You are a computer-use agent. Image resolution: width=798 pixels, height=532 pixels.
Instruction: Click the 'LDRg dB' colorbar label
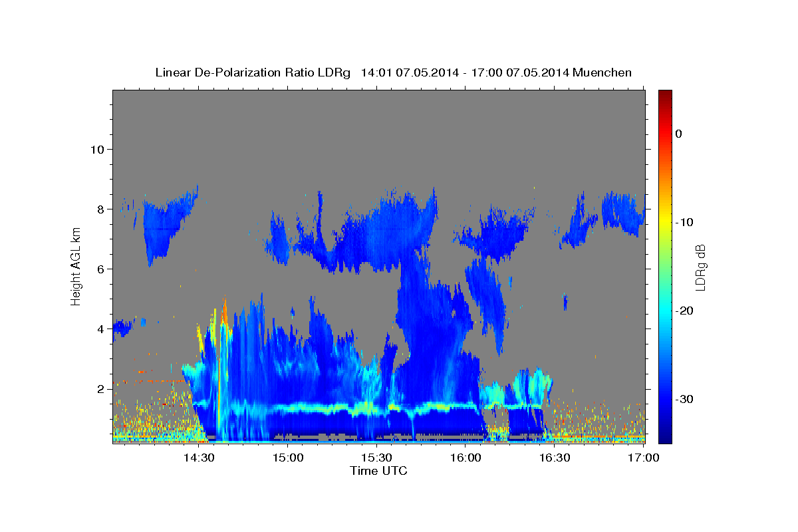coord(700,267)
